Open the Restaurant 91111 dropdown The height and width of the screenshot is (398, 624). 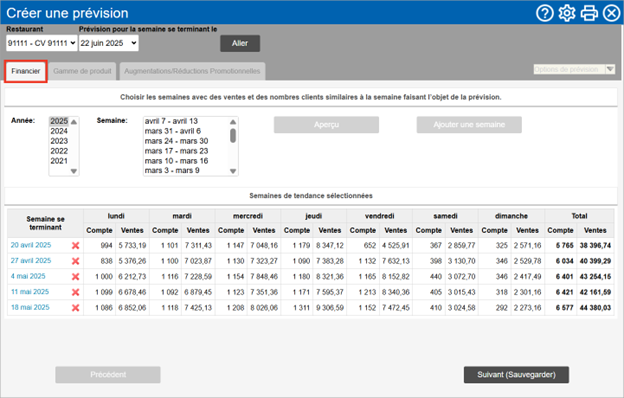41,43
